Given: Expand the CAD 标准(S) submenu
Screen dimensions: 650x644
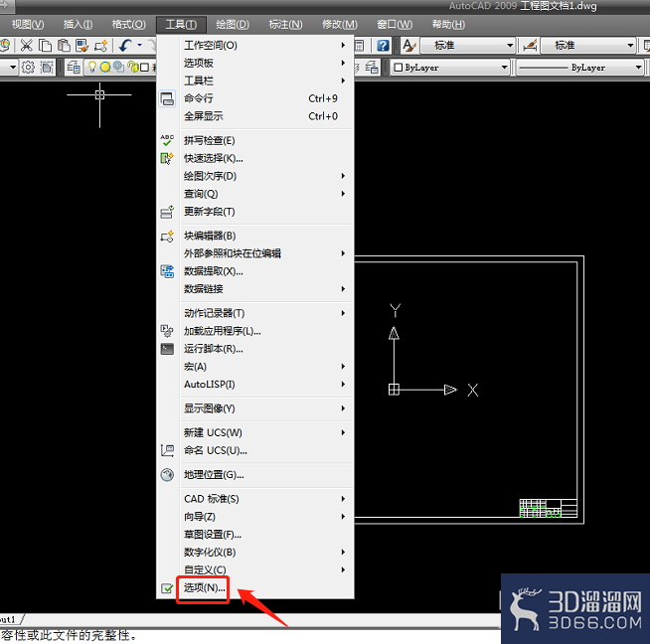Looking at the screenshot, I should (x=255, y=499).
